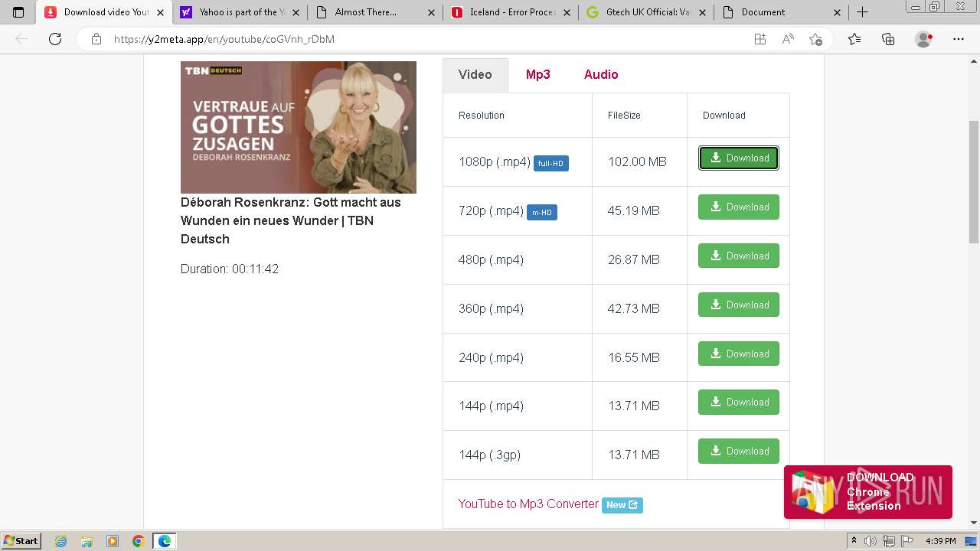
Task: Focus the address bar URL
Action: coord(224,39)
